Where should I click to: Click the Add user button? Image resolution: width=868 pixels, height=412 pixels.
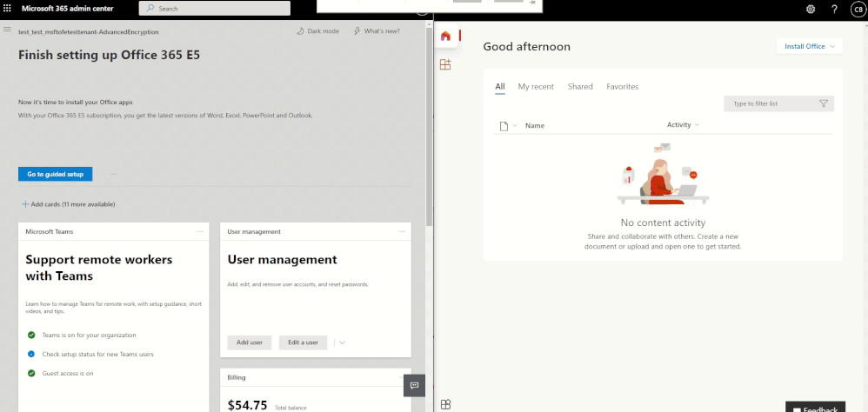click(x=250, y=342)
